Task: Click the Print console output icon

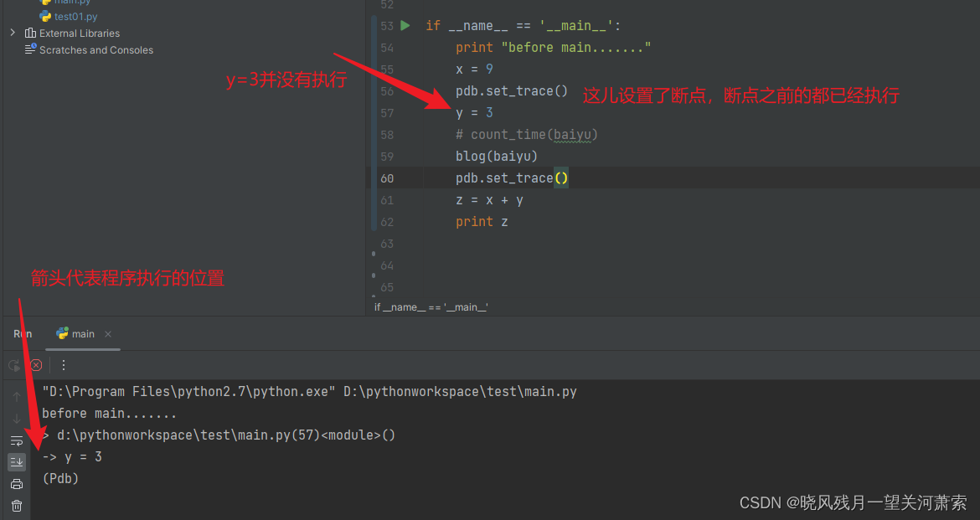Action: click(x=17, y=484)
